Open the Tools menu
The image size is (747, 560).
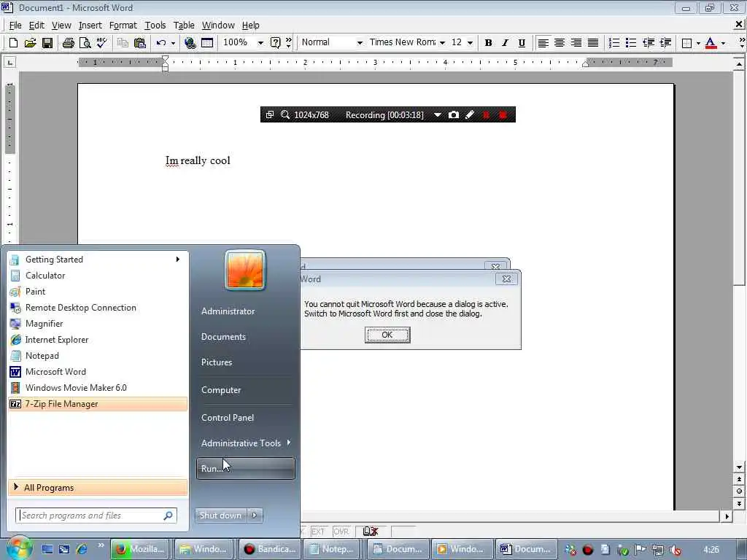[155, 26]
